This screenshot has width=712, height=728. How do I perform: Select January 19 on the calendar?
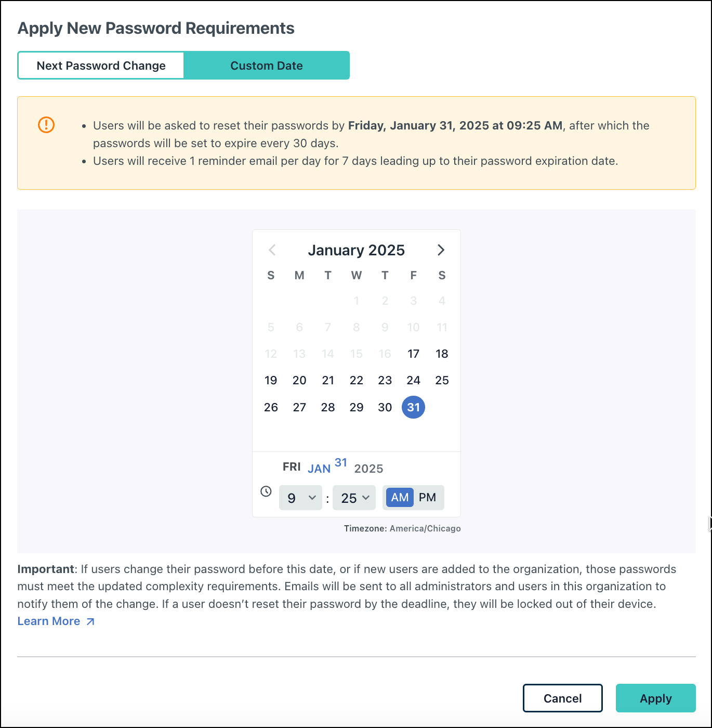[x=271, y=380]
